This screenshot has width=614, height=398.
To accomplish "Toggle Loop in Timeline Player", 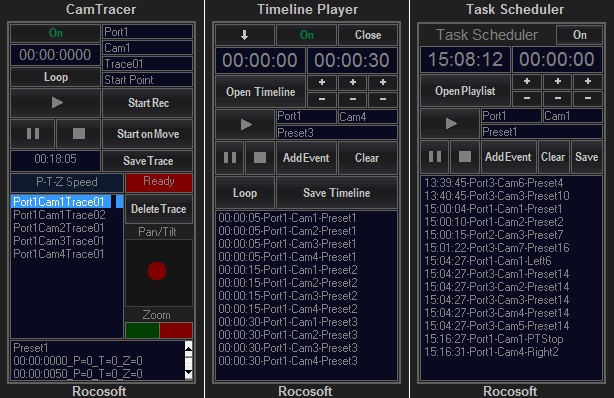I will pyautogui.click(x=245, y=193).
